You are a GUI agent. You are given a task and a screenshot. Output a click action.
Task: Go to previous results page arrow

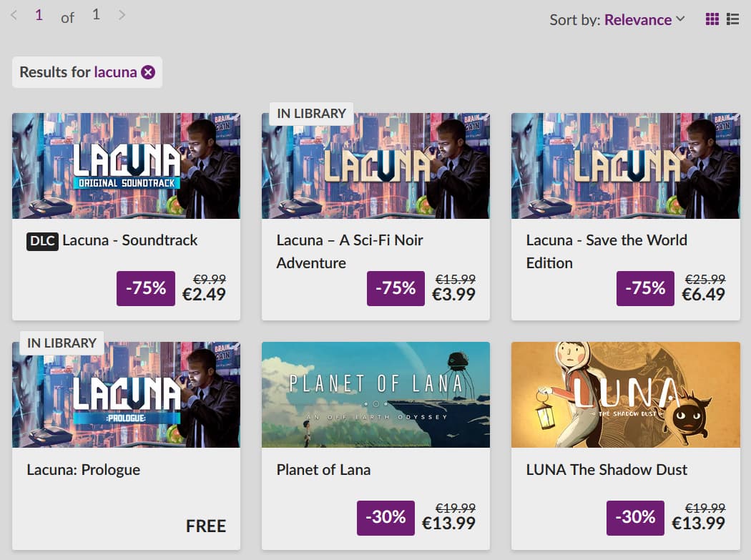tap(14, 15)
